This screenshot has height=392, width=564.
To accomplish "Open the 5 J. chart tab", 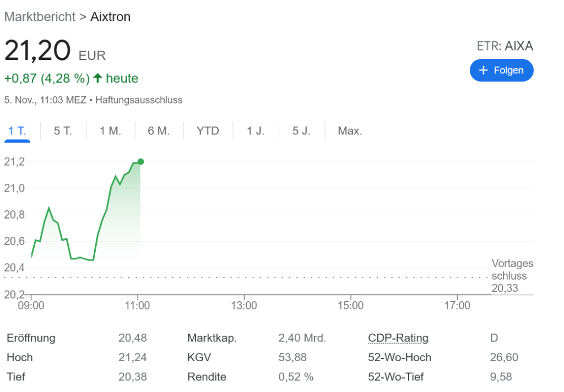I will pyautogui.click(x=301, y=131).
